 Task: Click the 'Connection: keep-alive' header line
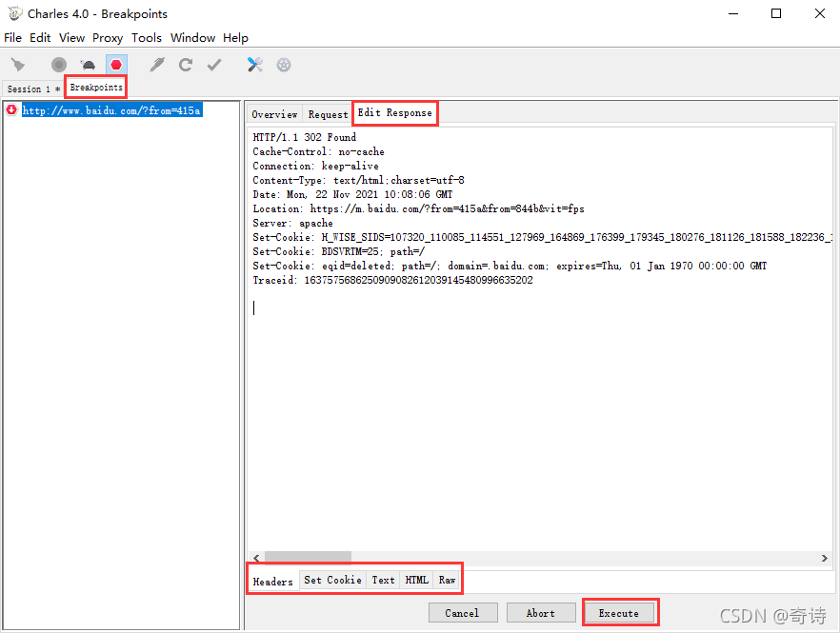click(315, 166)
